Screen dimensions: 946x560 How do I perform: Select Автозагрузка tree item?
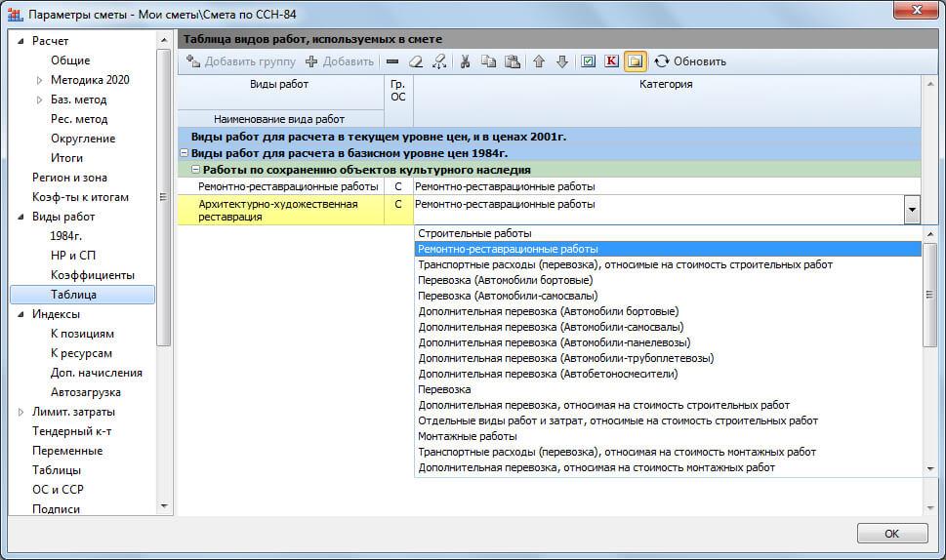click(86, 392)
